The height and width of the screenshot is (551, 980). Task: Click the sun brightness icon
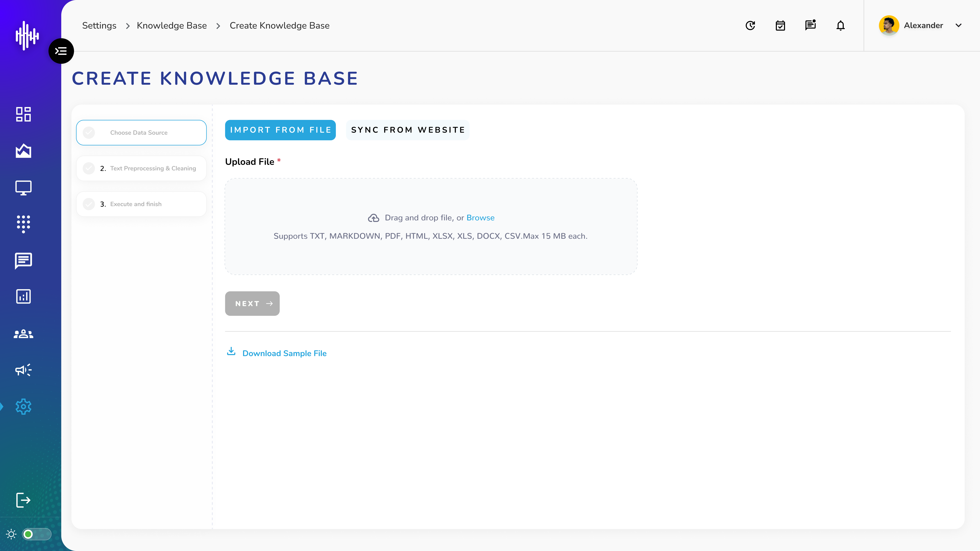(11, 534)
